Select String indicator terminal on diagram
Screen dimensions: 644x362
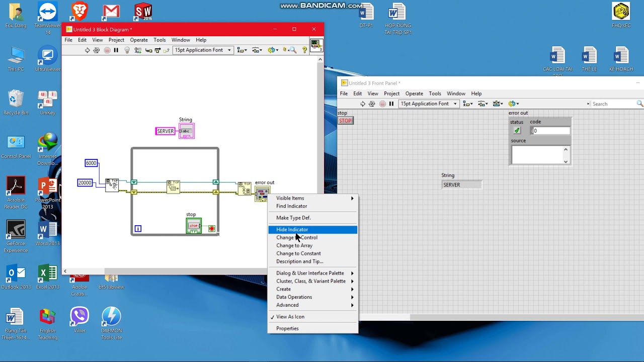[x=187, y=131]
